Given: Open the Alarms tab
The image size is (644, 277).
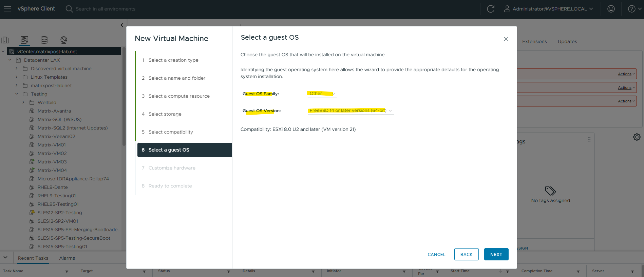Looking at the screenshot, I should click(x=67, y=258).
